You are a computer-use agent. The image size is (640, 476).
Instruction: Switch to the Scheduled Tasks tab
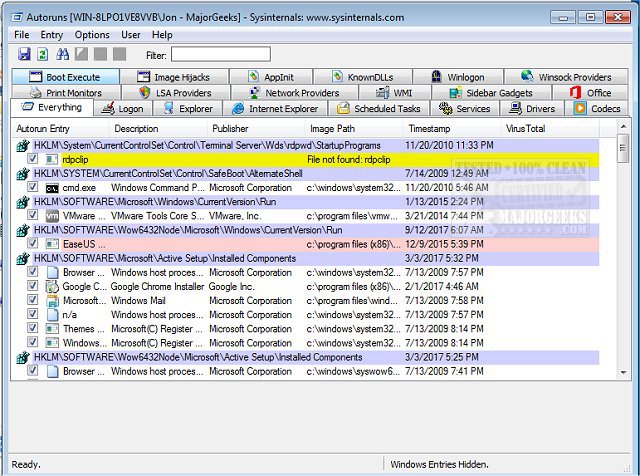point(379,108)
